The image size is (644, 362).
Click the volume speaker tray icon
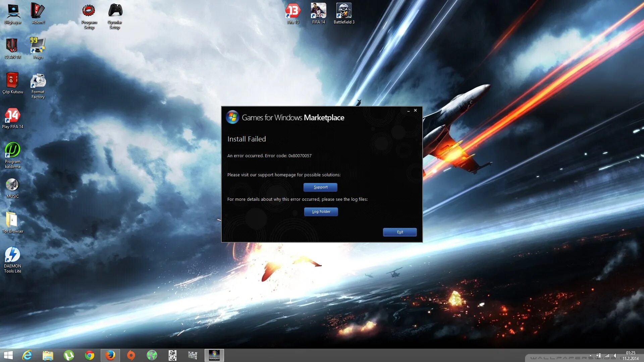click(615, 356)
